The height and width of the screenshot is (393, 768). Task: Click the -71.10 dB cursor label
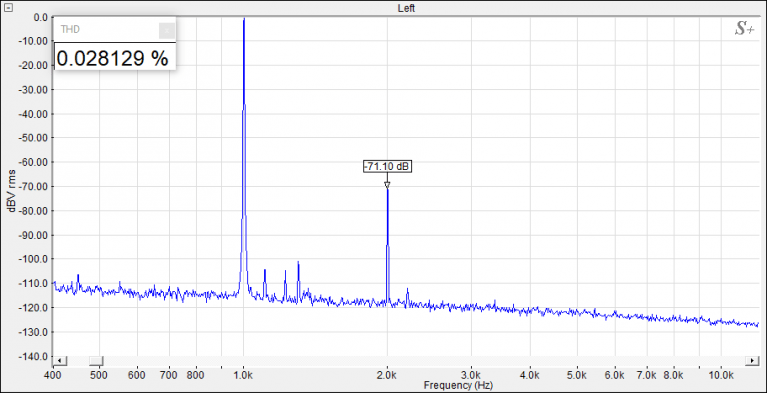click(387, 167)
